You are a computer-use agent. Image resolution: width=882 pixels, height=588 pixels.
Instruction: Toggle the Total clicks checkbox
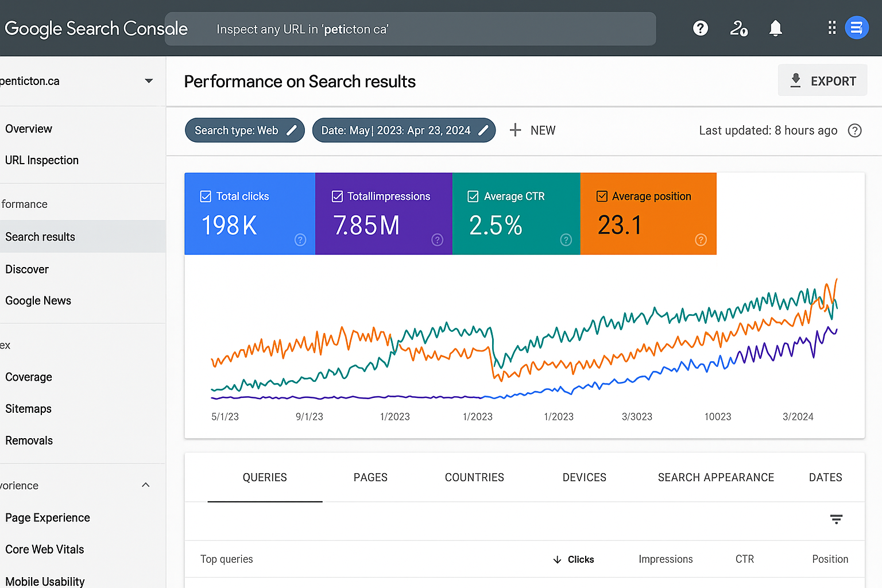click(x=206, y=196)
